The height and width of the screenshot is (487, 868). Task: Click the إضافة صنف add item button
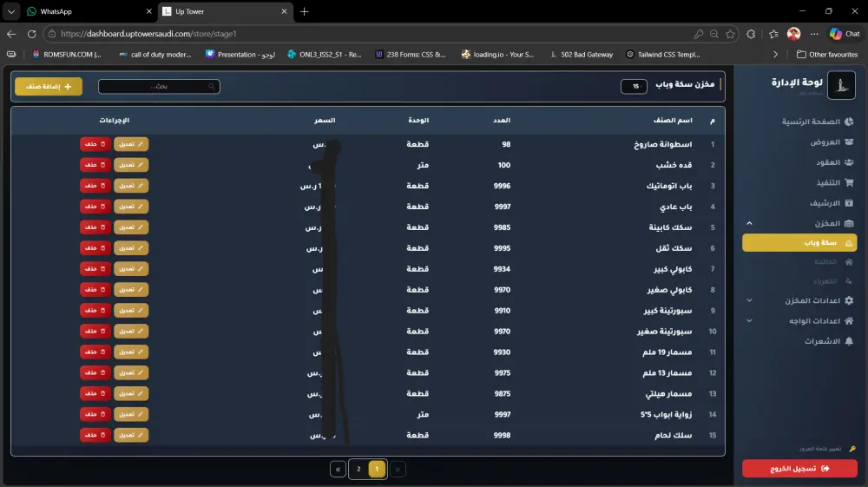[x=49, y=86]
